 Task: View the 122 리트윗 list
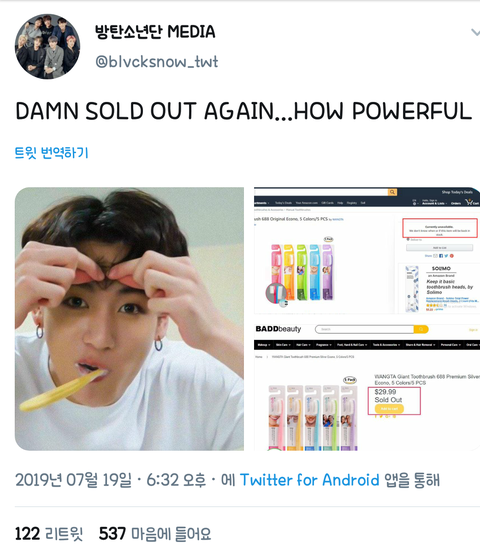49,534
